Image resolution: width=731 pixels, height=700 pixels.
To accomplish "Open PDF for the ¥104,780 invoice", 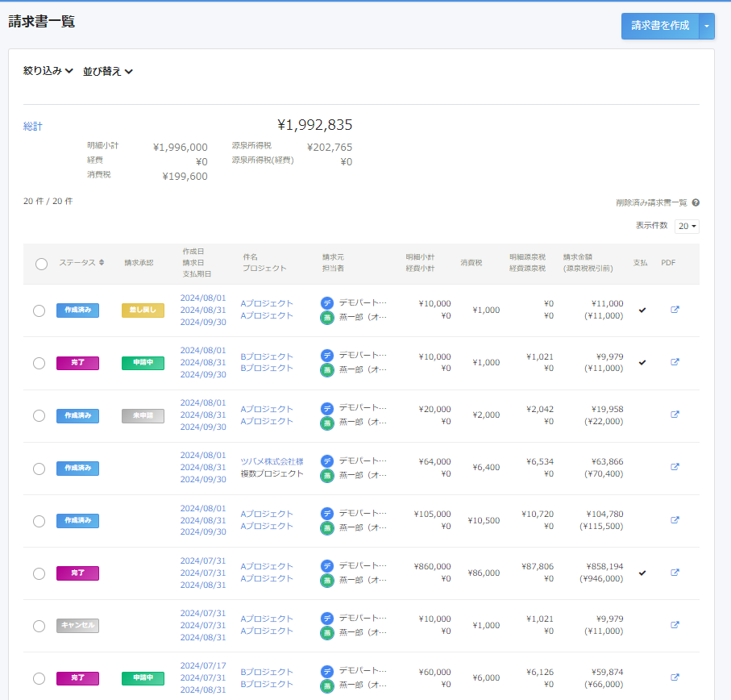I will coord(675,520).
